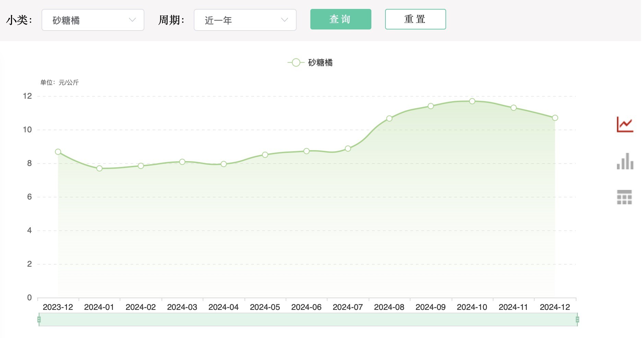The height and width of the screenshot is (338, 644).
Task: Click the 2023-12 data point
Action: click(58, 152)
